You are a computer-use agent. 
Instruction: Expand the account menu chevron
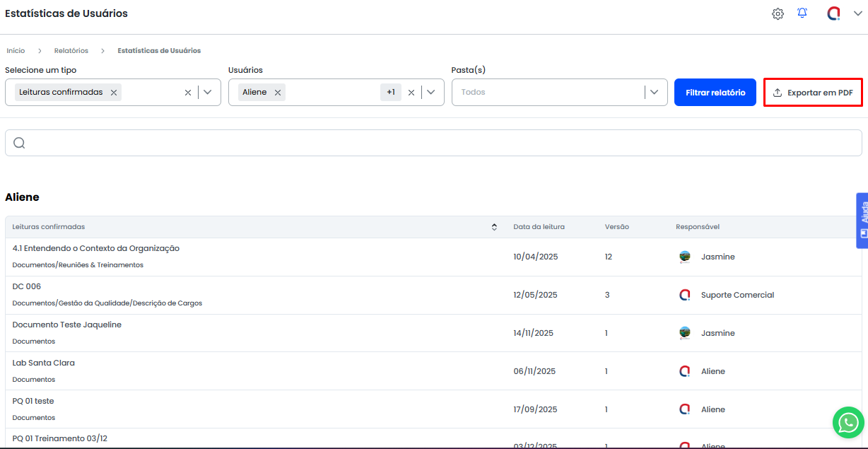coord(857,14)
